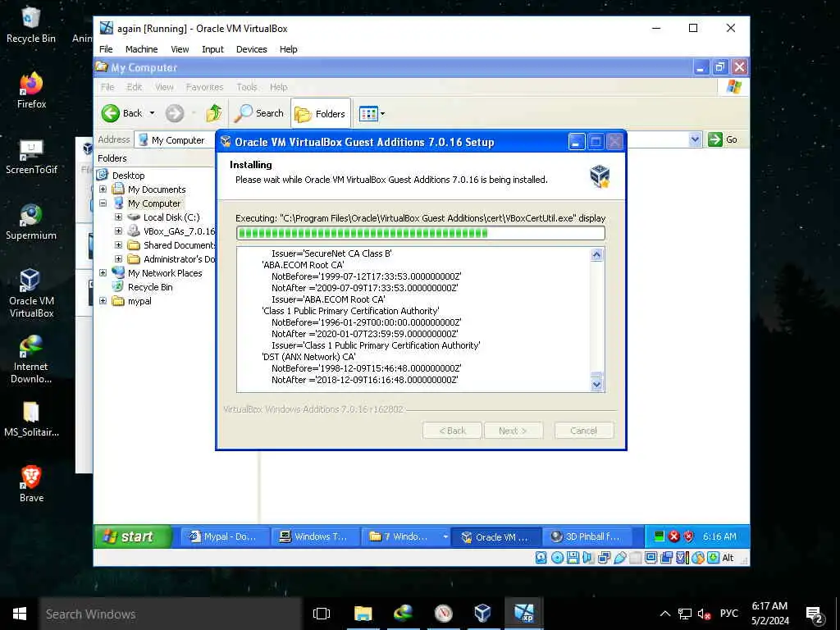Open the Recycle Bin on host desktop

[x=31, y=25]
